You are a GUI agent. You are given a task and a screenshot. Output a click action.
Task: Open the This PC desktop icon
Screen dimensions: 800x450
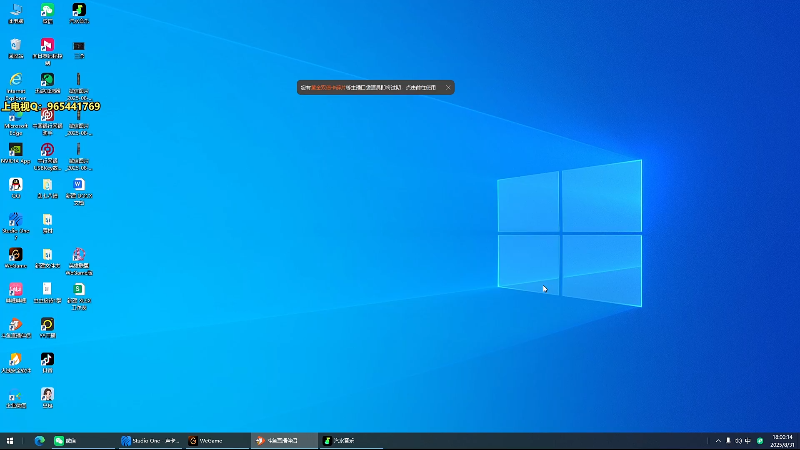tap(16, 13)
